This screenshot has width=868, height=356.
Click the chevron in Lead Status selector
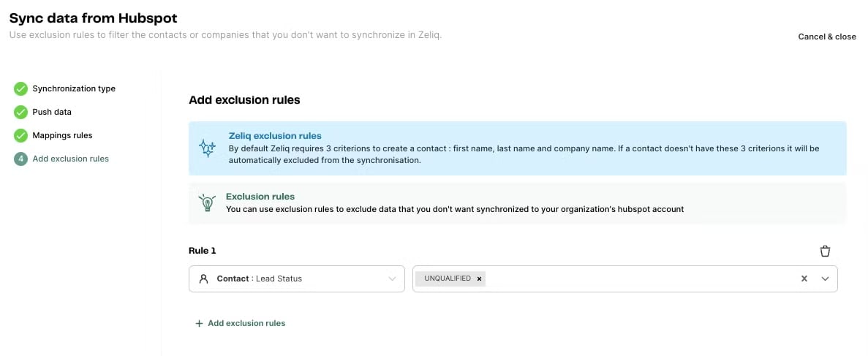(x=392, y=279)
